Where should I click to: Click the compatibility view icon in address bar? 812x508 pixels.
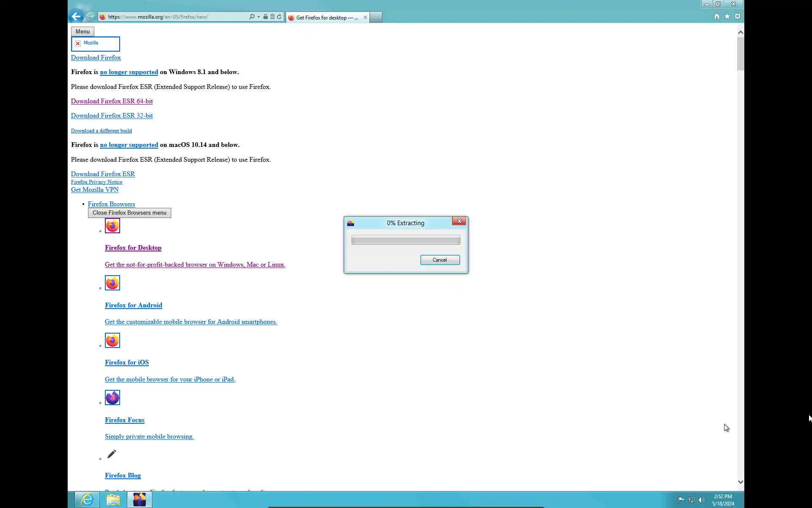tap(272, 17)
